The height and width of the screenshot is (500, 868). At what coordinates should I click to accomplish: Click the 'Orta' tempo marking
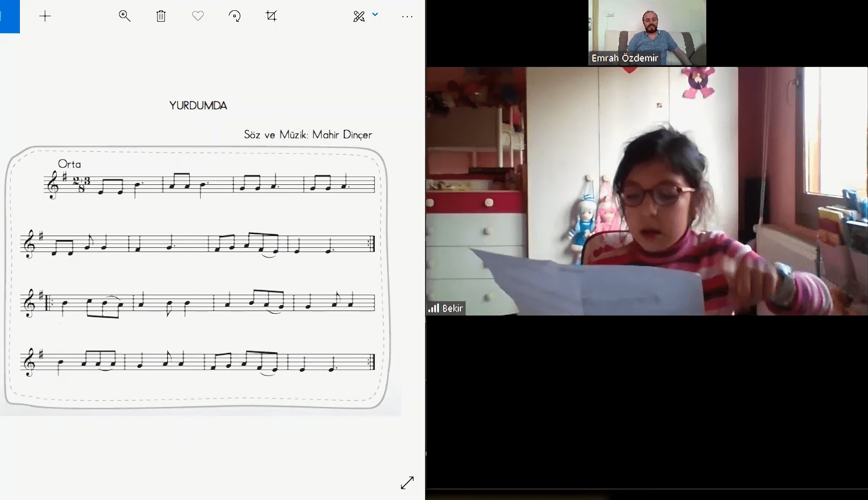[69, 164]
